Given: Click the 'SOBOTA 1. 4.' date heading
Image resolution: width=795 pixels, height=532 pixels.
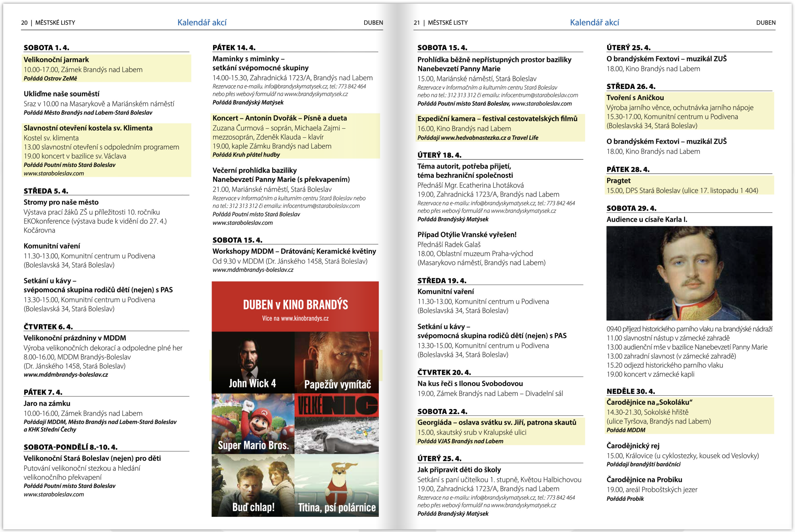Looking at the screenshot, I should pyautogui.click(x=46, y=47).
